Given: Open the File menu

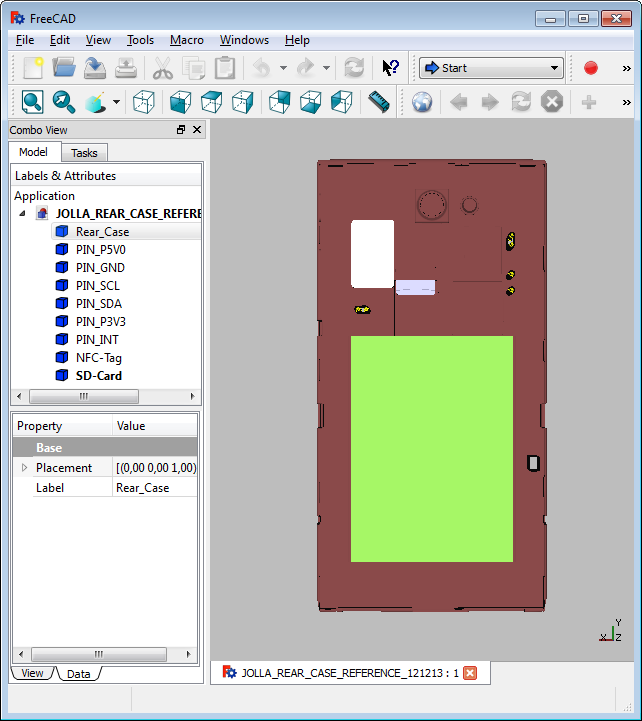Looking at the screenshot, I should pyautogui.click(x=25, y=40).
